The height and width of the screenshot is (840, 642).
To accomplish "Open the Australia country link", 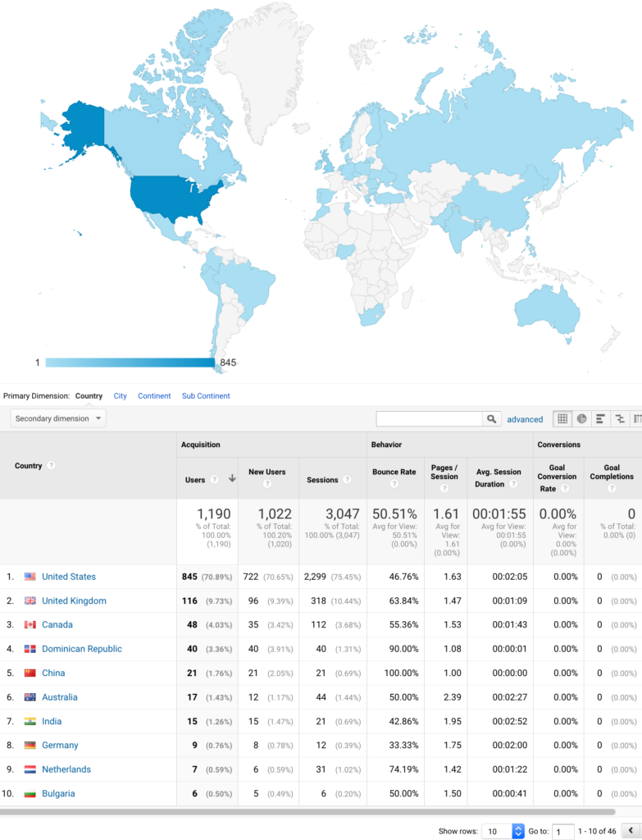I will point(59,697).
